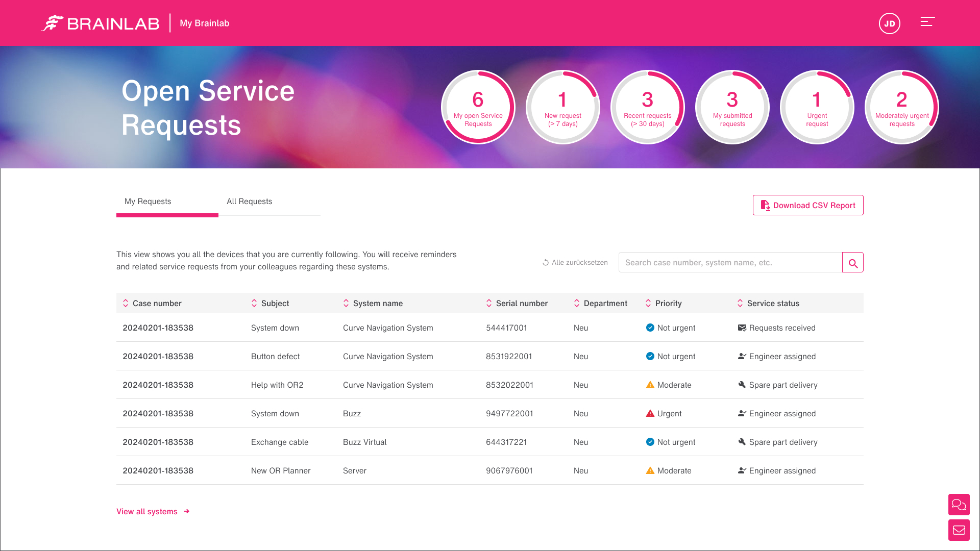Click the Engineer assigned icon for Buzz row
This screenshot has width=980, height=551.
[742, 413]
